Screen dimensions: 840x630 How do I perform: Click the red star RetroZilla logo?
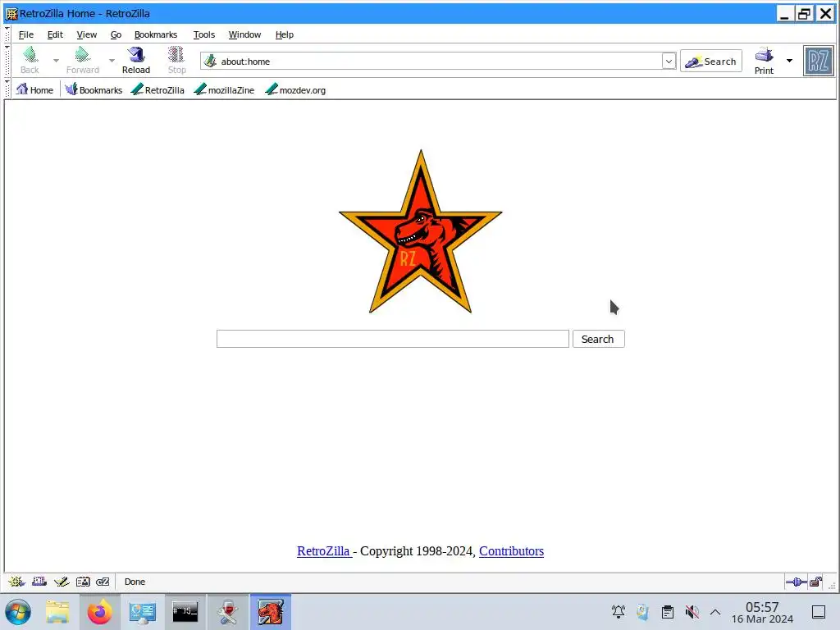click(421, 231)
